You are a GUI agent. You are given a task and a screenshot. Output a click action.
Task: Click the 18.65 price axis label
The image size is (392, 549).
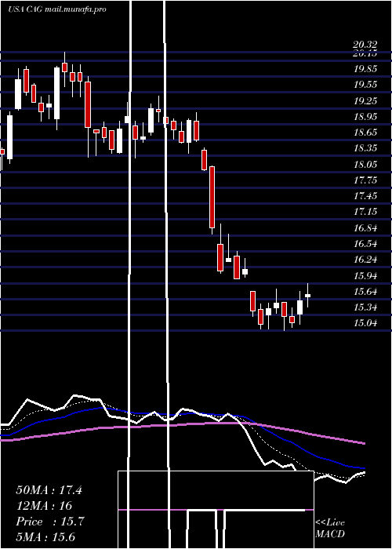pyautogui.click(x=365, y=133)
